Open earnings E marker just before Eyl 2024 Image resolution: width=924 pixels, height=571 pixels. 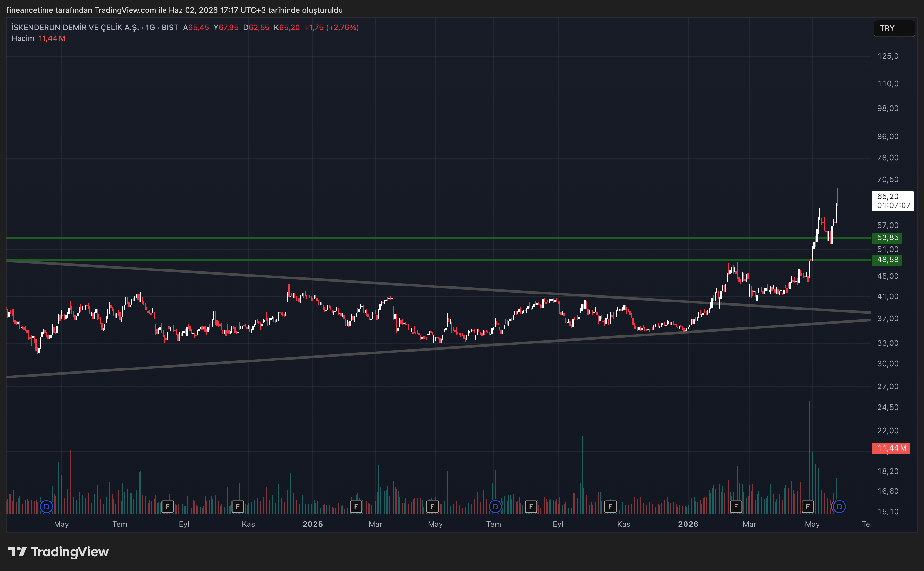coord(167,506)
